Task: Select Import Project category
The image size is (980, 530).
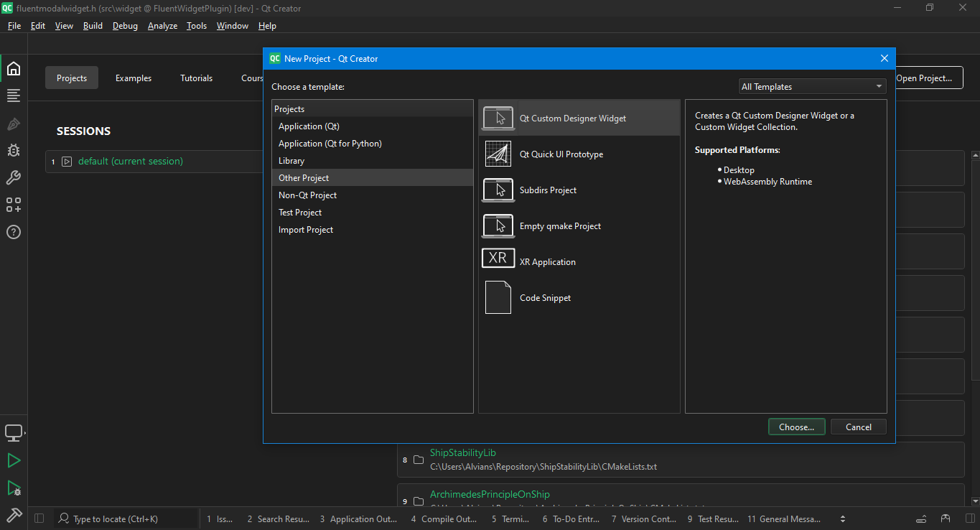Action: point(373,230)
